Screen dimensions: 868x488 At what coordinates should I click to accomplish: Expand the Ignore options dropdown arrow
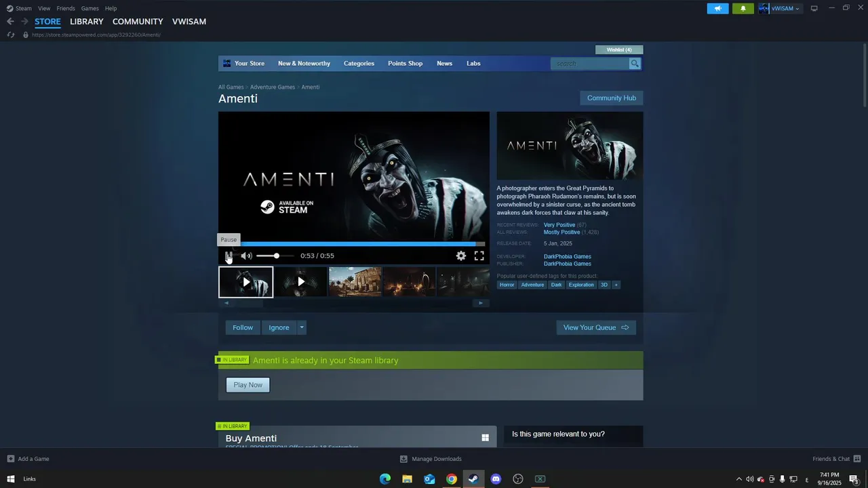click(x=302, y=327)
